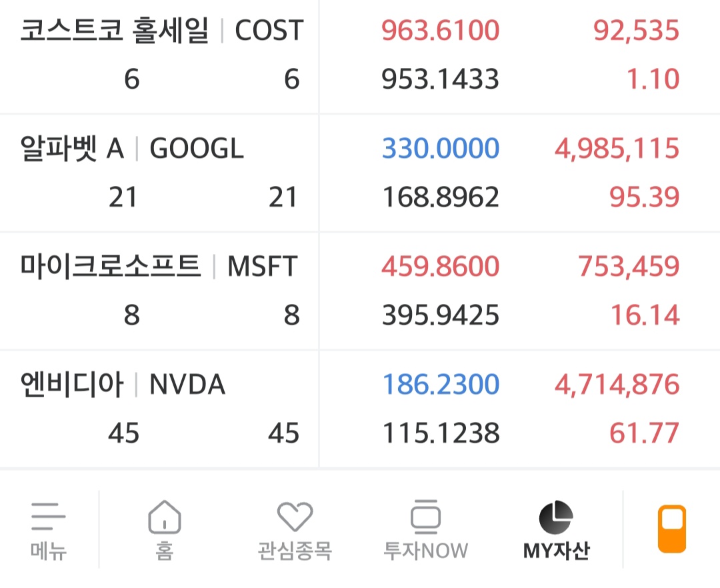Open the 관심종목 heart icon
The width and height of the screenshot is (720, 588).
point(295,517)
